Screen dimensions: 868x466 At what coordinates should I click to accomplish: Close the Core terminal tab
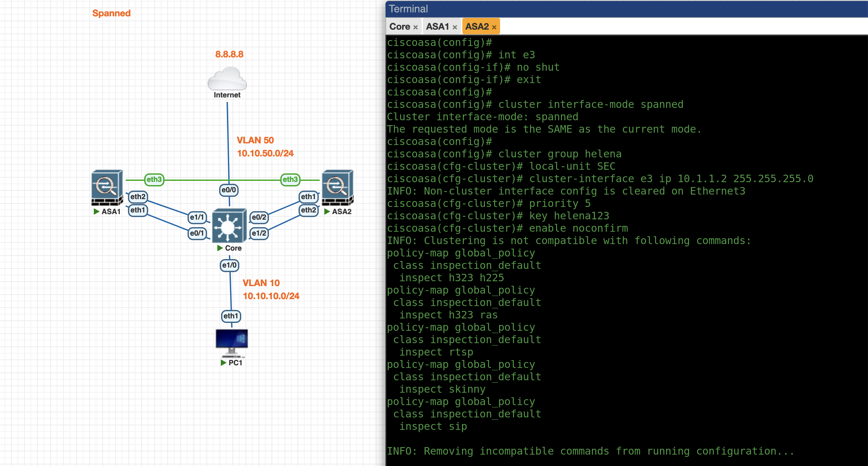tap(415, 27)
